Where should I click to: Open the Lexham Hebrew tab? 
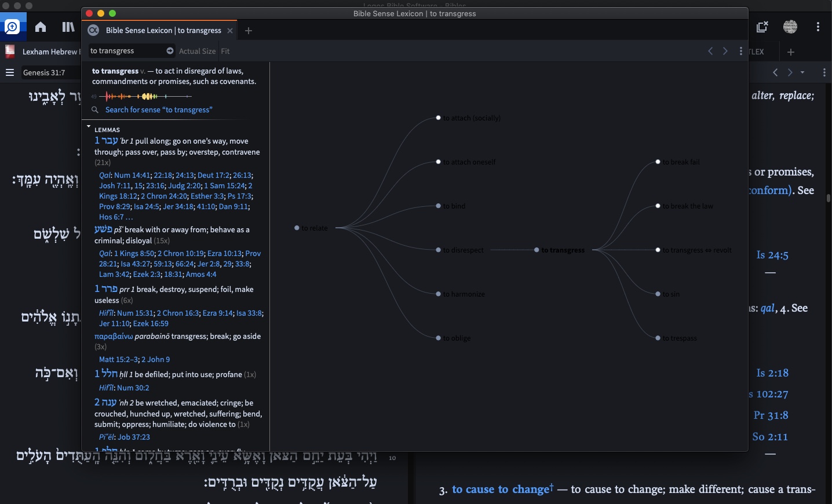pos(49,52)
